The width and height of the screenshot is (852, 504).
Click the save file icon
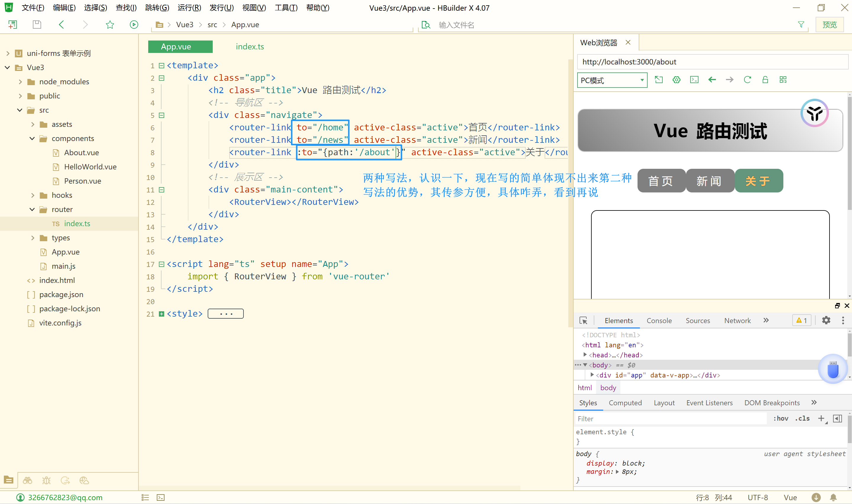pos(37,25)
